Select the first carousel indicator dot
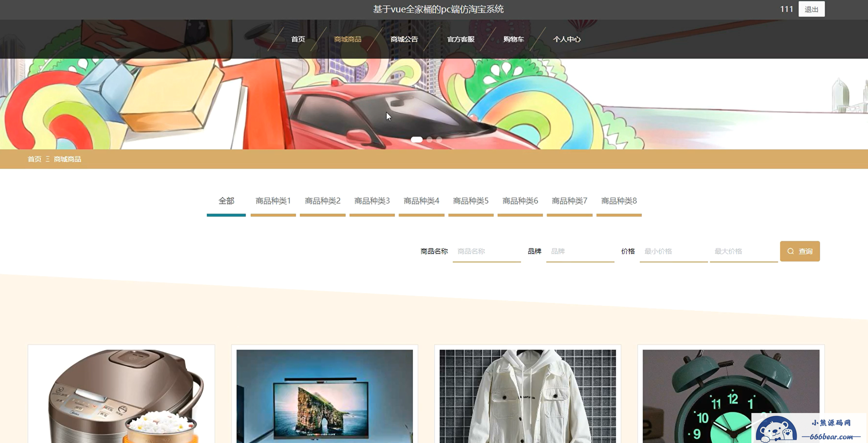Image resolution: width=868 pixels, height=443 pixels. 417,140
